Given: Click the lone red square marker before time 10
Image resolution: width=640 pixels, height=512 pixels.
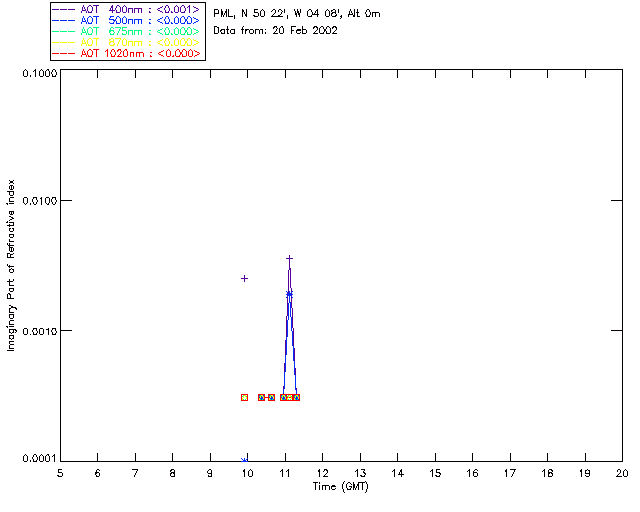Looking at the screenshot, I should click(244, 397).
